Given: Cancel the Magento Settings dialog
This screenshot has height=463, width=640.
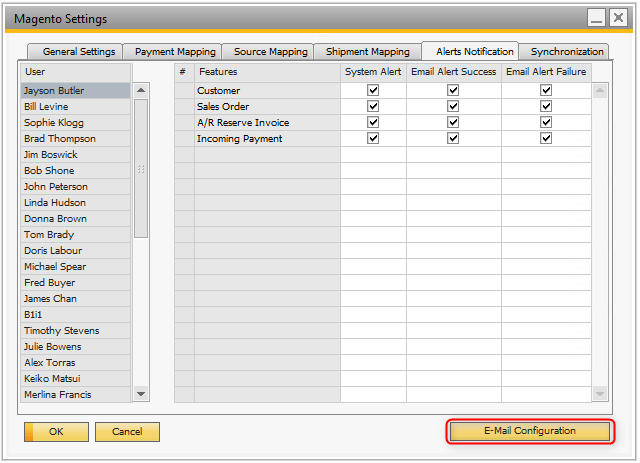Looking at the screenshot, I should 127,432.
